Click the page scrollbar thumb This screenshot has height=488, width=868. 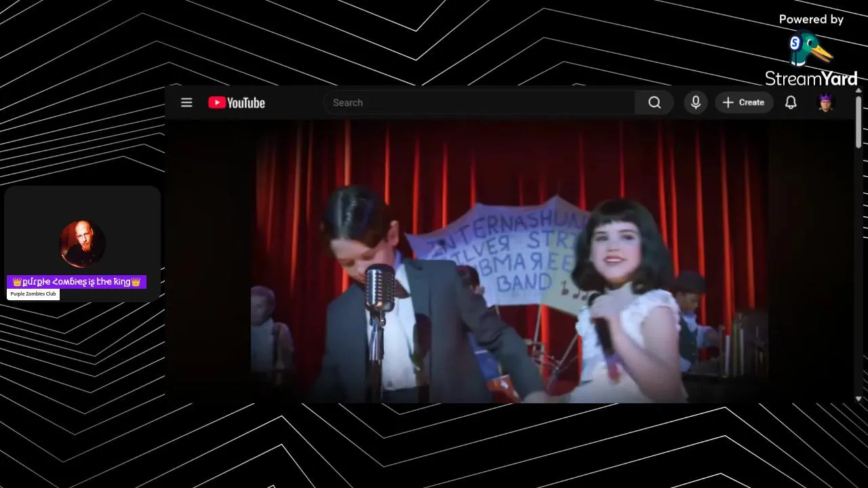click(x=859, y=122)
